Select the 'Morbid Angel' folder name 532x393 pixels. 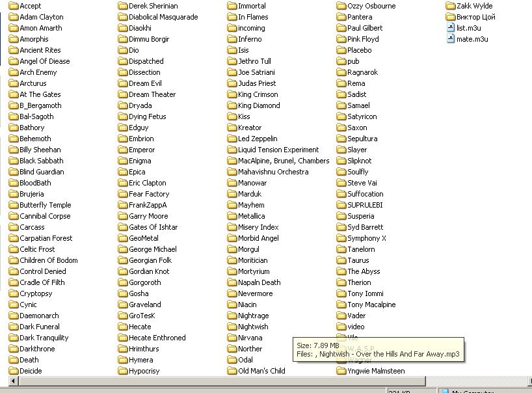point(258,238)
